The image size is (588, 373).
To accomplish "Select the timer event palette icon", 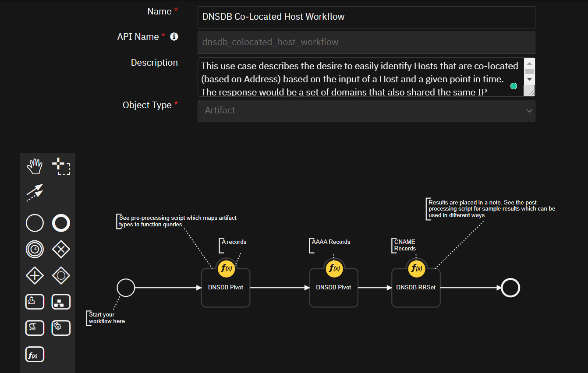I will 35,249.
